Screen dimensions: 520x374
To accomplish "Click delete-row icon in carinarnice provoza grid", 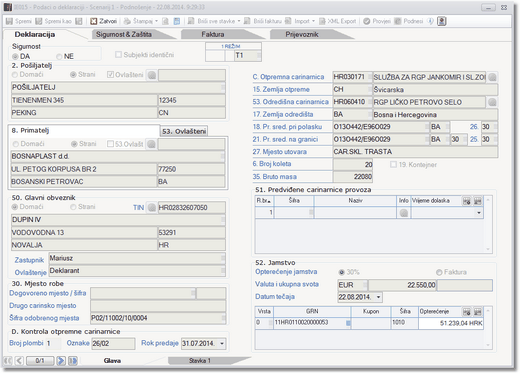I will 478,201.
